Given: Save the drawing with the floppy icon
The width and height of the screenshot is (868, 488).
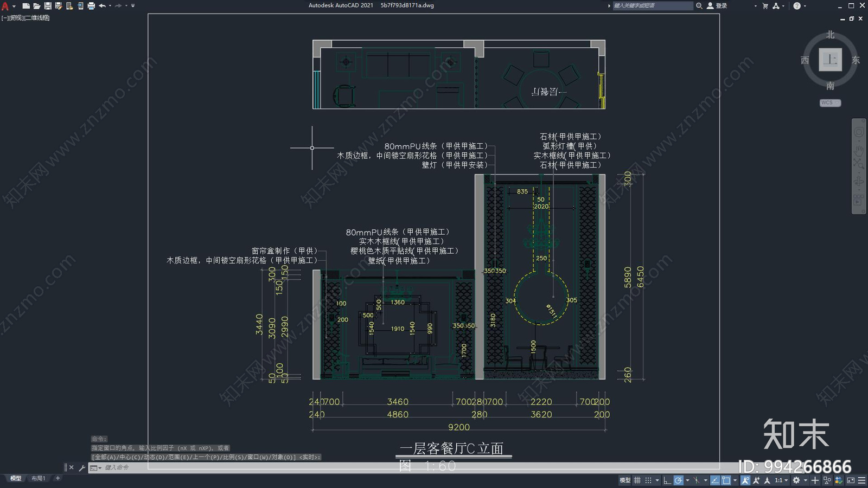Looking at the screenshot, I should tap(48, 6).
